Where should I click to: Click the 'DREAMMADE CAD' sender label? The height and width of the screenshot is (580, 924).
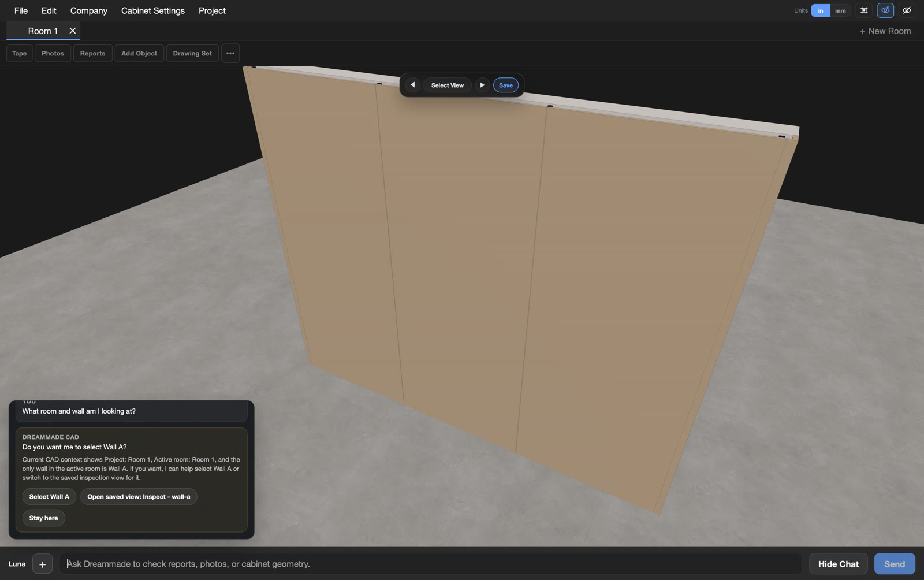click(x=51, y=437)
